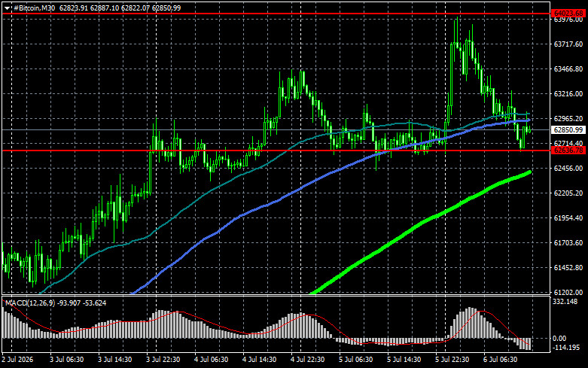Click the MACD(12,26,9) indicator label
The height and width of the screenshot is (368, 588).
29,303
